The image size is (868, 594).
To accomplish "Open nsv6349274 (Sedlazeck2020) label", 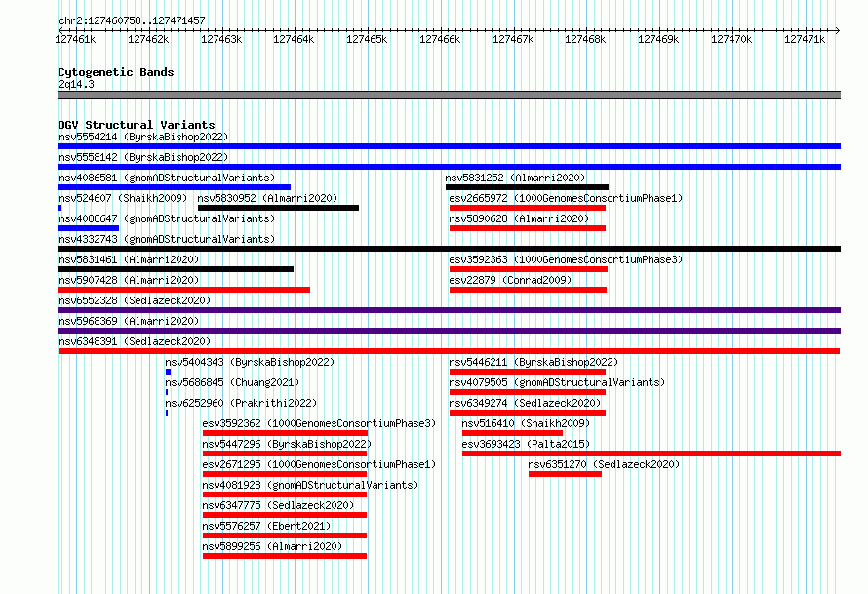I will point(525,403).
